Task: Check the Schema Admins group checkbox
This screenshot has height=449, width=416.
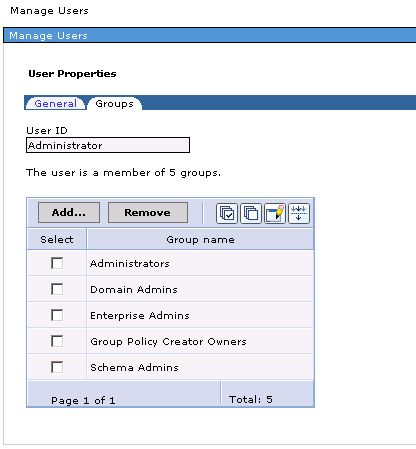Action: coord(57,367)
